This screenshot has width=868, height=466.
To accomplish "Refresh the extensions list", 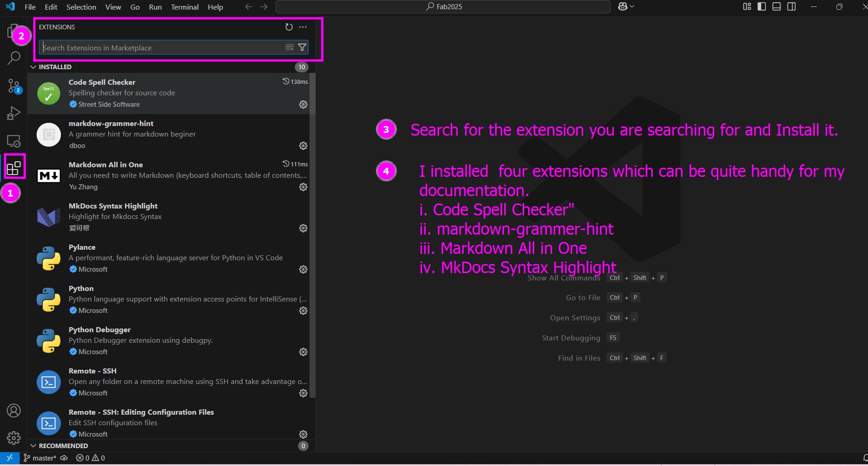I will pos(289,27).
